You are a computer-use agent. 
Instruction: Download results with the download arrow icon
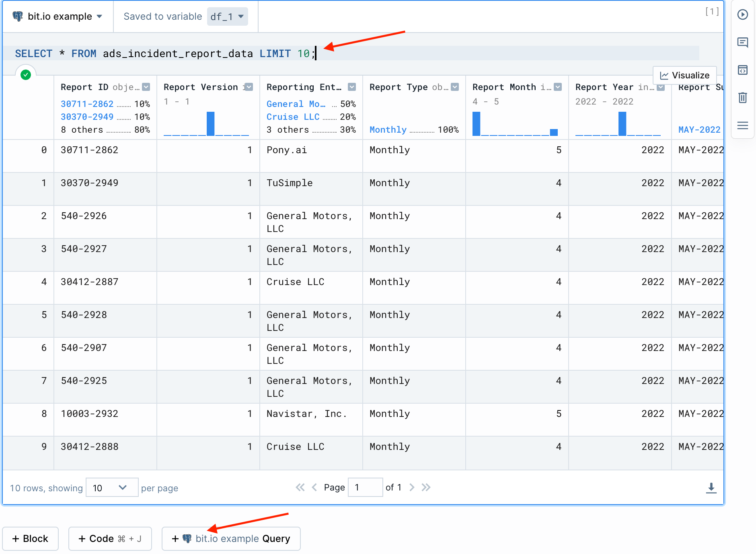tap(711, 488)
